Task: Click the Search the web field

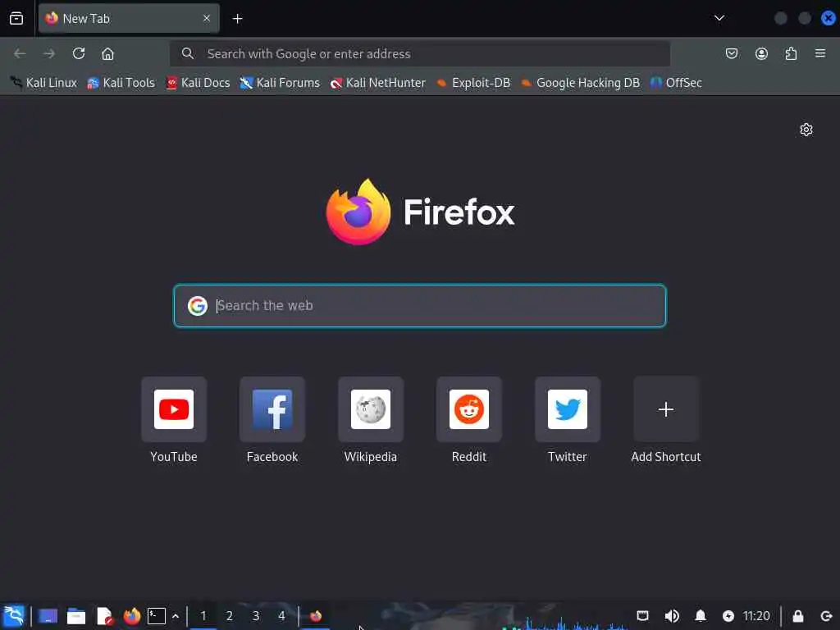Action: point(420,305)
